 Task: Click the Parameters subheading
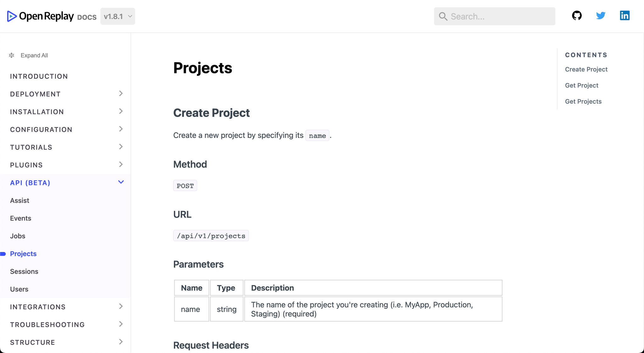coord(198,264)
